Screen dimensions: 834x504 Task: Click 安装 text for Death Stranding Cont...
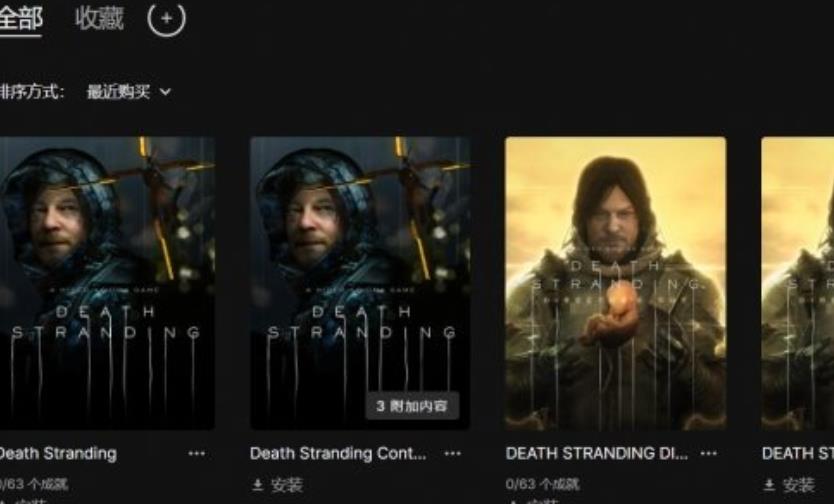tap(287, 485)
